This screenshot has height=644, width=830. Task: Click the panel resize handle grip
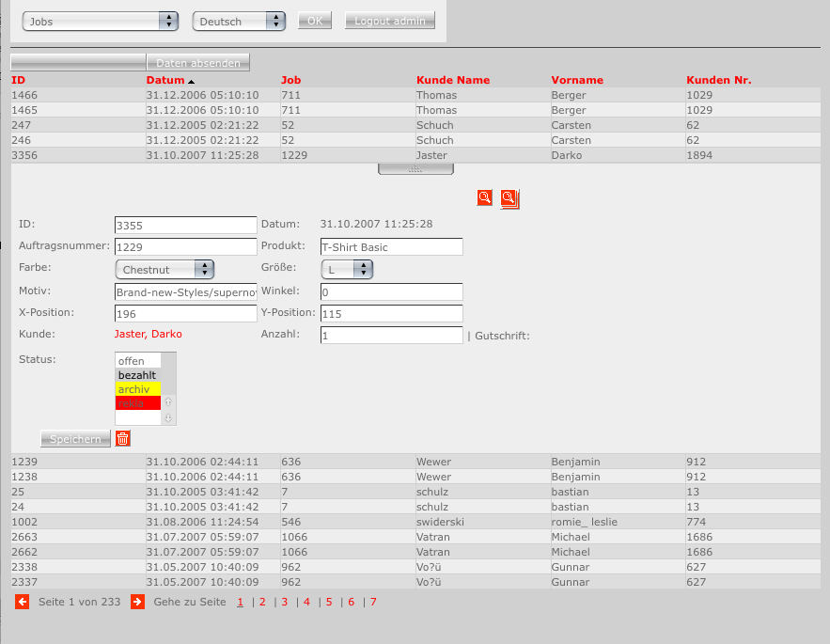click(x=415, y=169)
